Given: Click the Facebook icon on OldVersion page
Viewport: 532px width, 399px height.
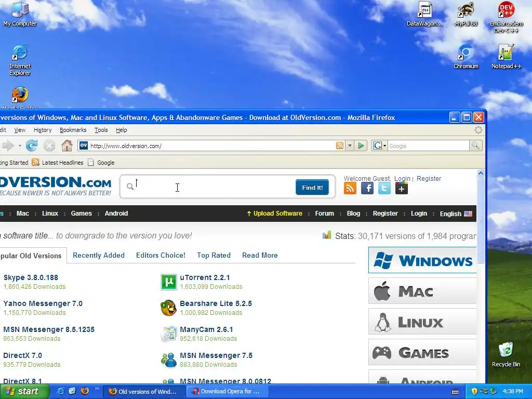Looking at the screenshot, I should pyautogui.click(x=367, y=188).
